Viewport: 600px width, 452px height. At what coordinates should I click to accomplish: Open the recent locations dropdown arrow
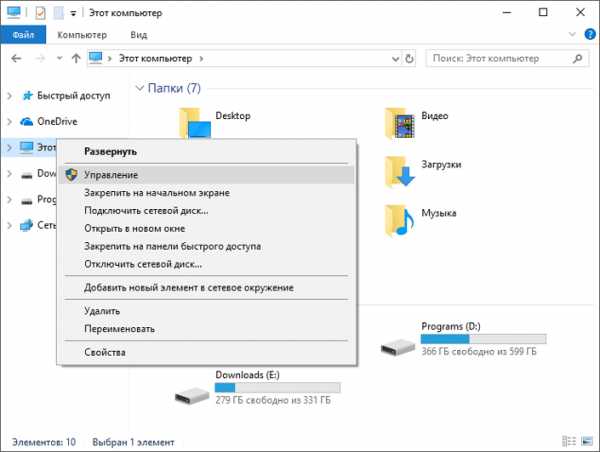[x=59, y=59]
